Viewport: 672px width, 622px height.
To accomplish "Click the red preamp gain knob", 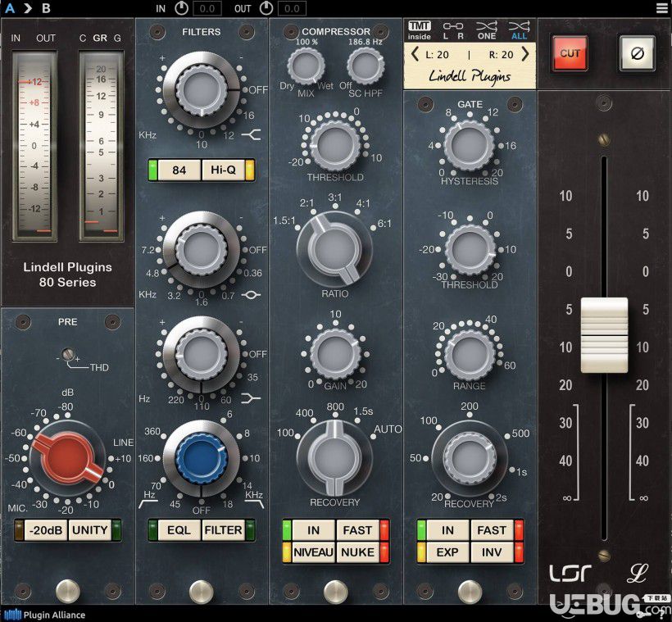I will click(x=67, y=458).
